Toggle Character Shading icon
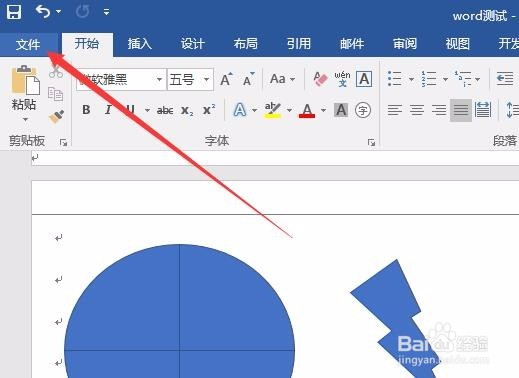The height and width of the screenshot is (378, 519). tap(341, 110)
